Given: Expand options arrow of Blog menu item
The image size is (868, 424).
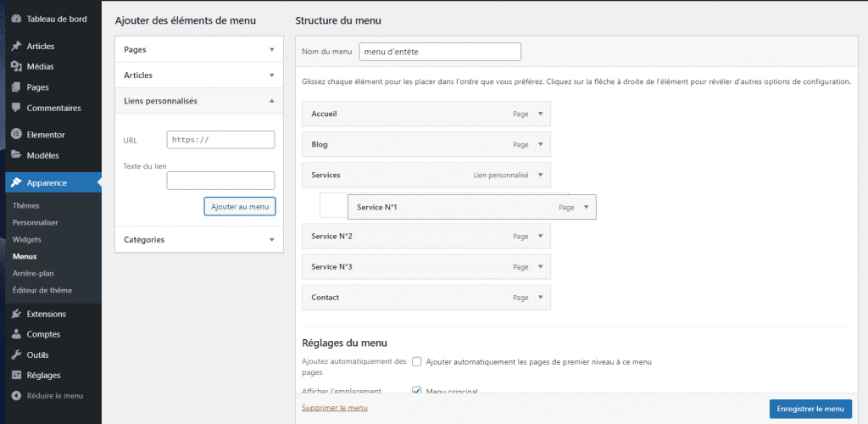Looking at the screenshot, I should coord(541,144).
